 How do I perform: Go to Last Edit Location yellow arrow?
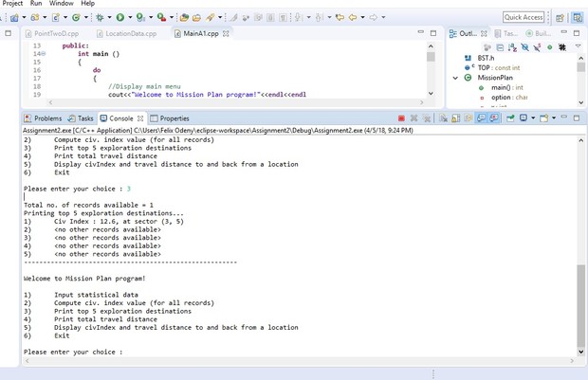coord(340,17)
